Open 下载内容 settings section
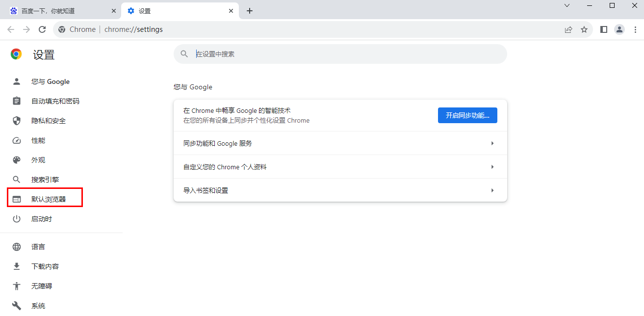This screenshot has width=644, height=316. [45, 266]
